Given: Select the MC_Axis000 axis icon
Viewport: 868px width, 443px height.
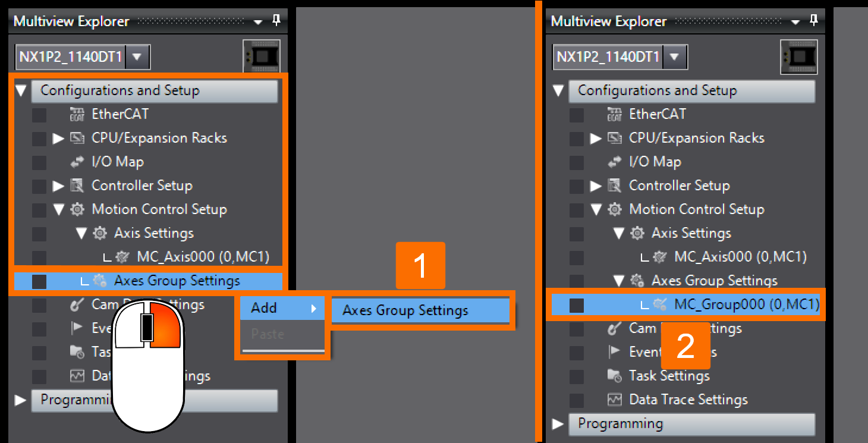Looking at the screenshot, I should coord(119,257).
